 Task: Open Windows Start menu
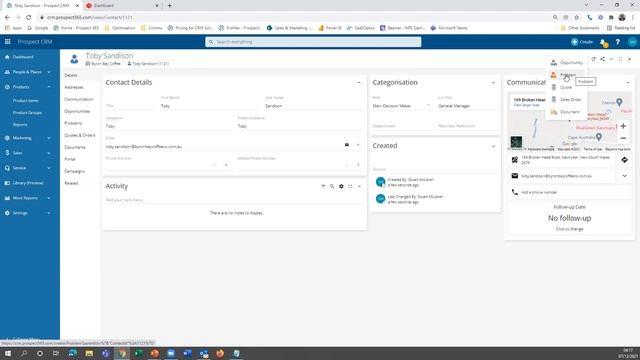click(x=8, y=353)
